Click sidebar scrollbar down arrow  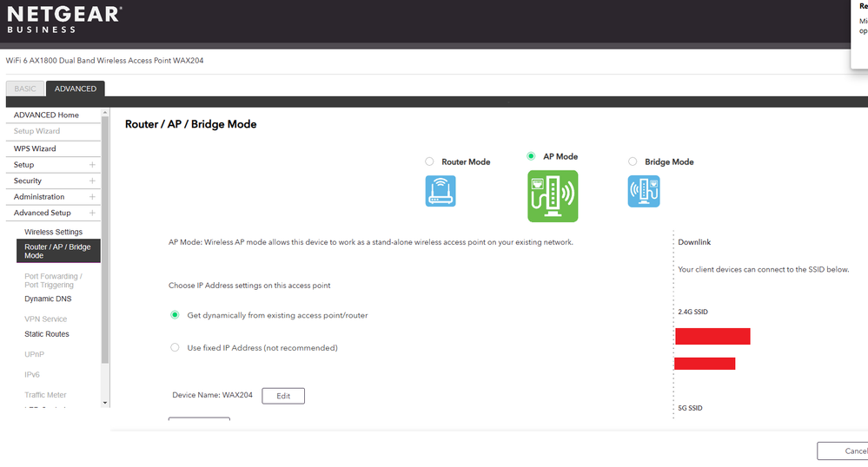105,403
